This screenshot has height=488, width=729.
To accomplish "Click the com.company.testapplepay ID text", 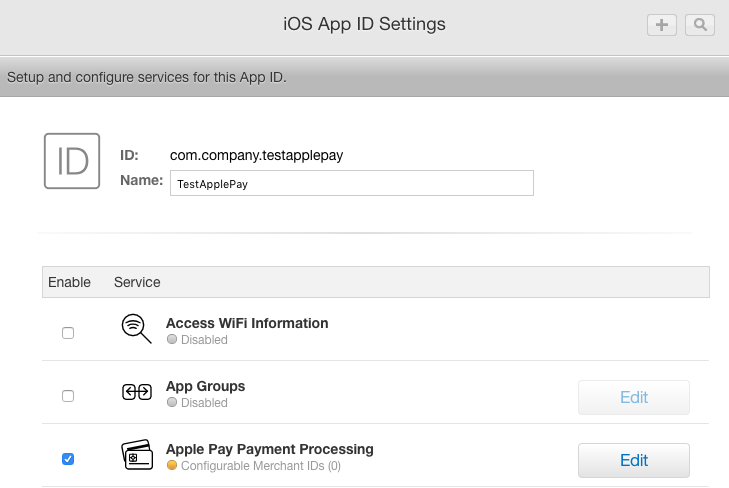I will pyautogui.click(x=256, y=155).
